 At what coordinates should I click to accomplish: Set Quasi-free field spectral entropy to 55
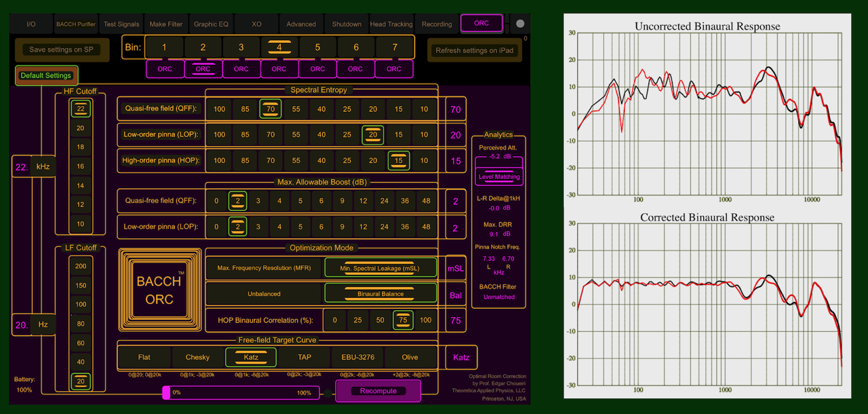click(296, 109)
